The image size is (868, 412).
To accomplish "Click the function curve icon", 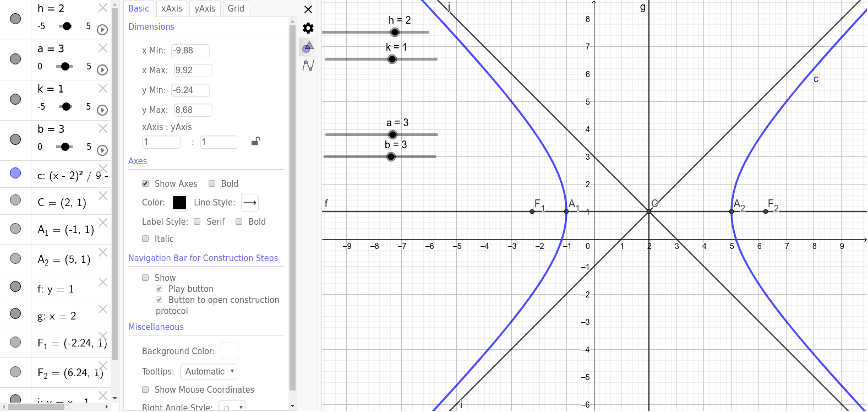I will (308, 66).
